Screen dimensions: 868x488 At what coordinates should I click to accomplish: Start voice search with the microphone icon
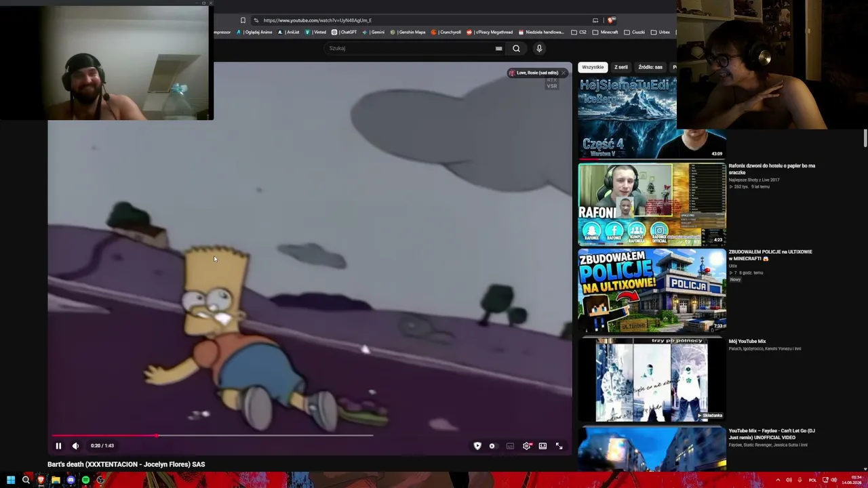pos(539,48)
